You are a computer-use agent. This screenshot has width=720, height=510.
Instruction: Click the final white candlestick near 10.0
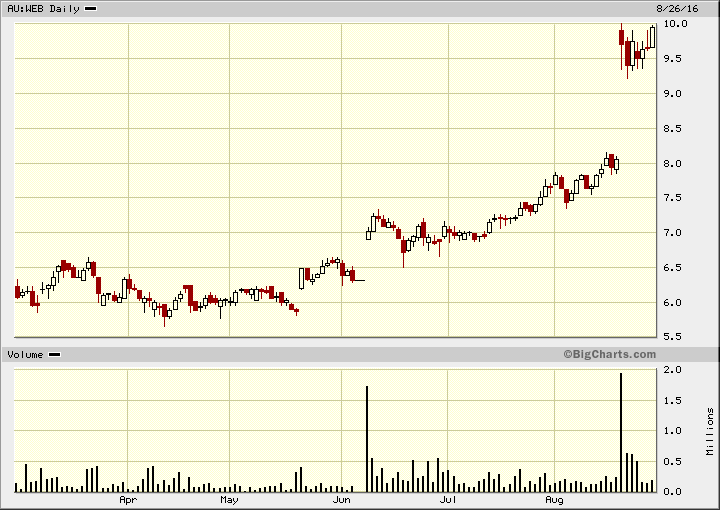pyautogui.click(x=652, y=37)
